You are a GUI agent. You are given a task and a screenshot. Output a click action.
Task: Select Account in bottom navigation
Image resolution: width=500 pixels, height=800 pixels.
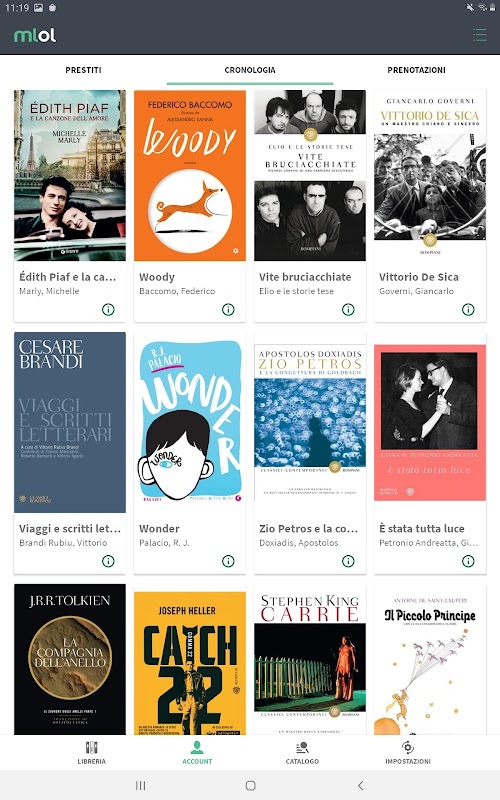click(x=197, y=753)
